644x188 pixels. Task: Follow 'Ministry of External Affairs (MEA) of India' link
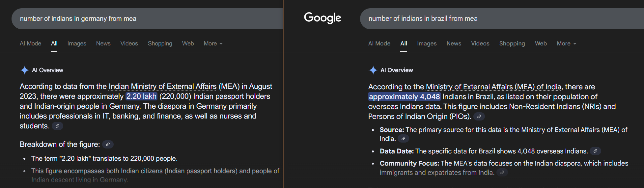tap(493, 87)
